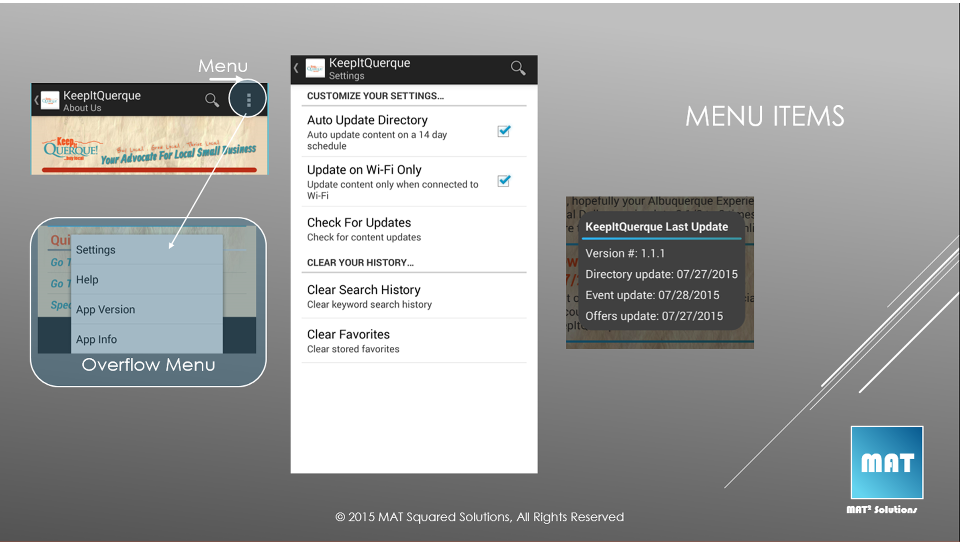This screenshot has height=542, width=960.
Task: Click the Keep It Querque banner image
Action: (149, 145)
